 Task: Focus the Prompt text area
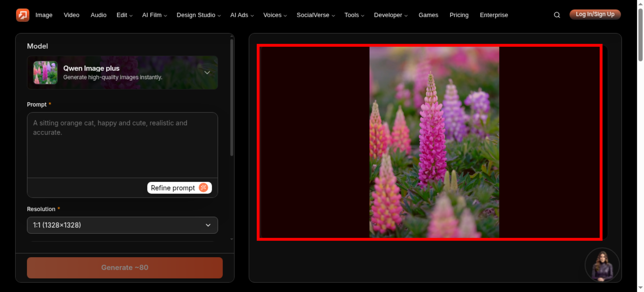tap(122, 145)
